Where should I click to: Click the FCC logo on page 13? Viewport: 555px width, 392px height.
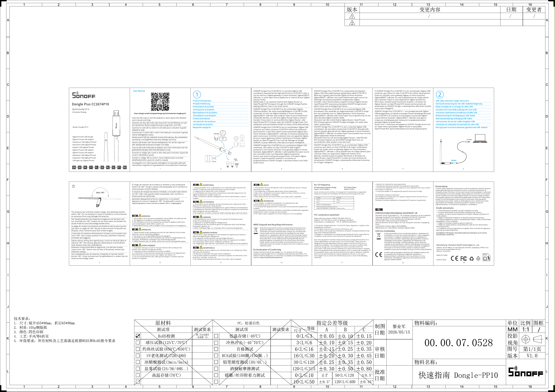click(x=464, y=259)
